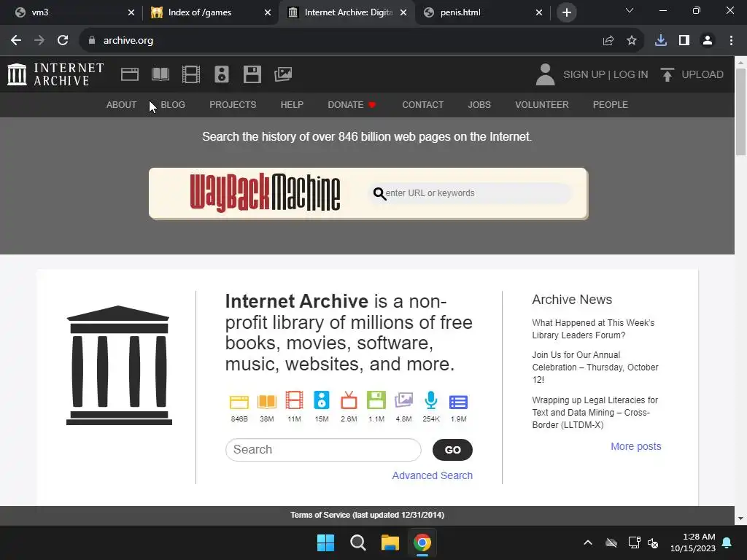Show hidden system tray icons
The image size is (747, 560).
pos(588,542)
